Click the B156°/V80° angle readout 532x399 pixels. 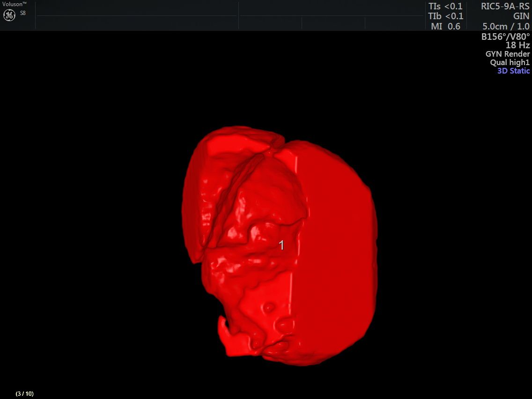505,37
